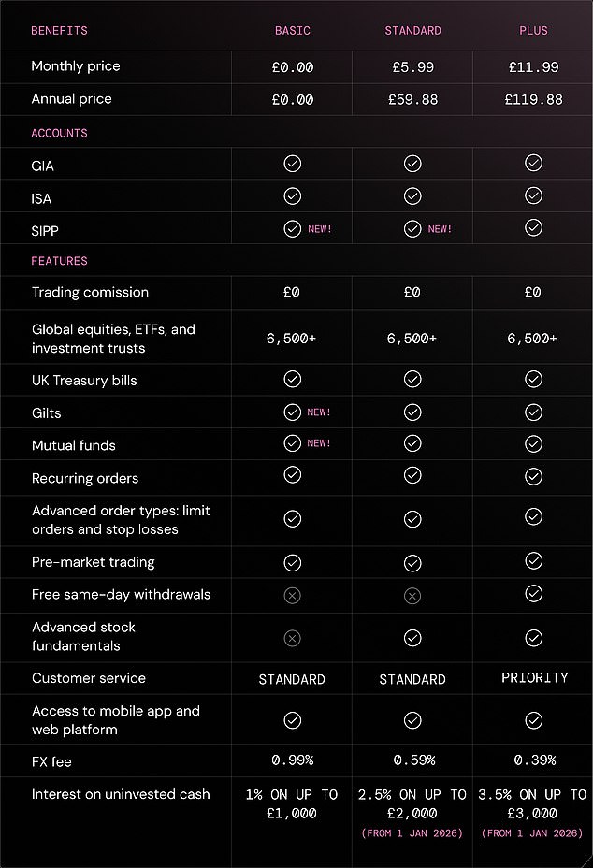Click the Plus checkmark for Mutual funds
The image size is (593, 868).
coord(533,443)
